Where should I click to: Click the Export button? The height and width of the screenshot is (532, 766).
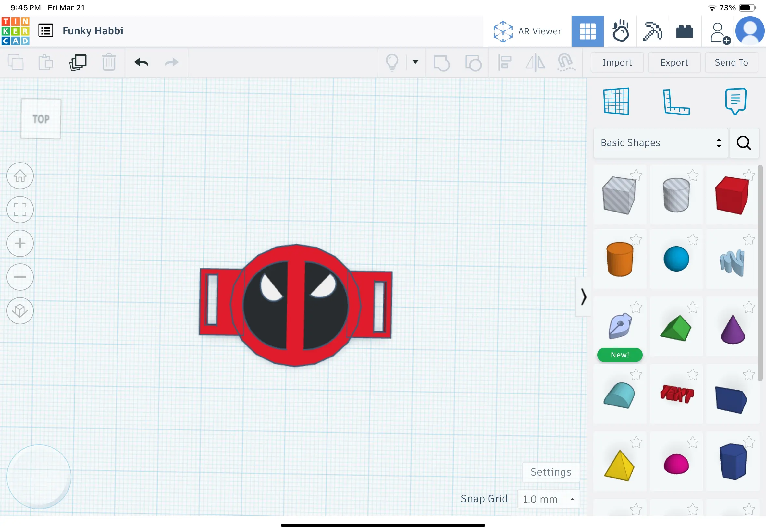click(x=674, y=62)
